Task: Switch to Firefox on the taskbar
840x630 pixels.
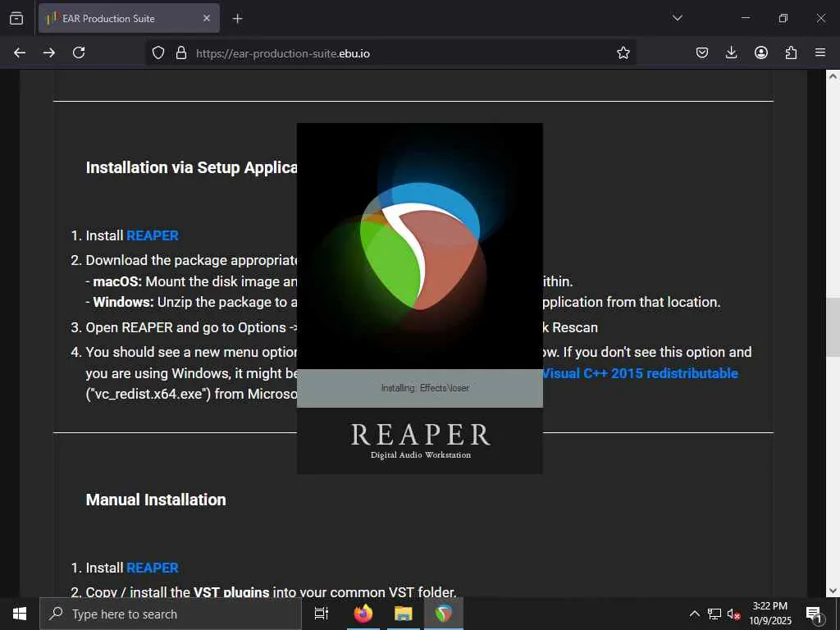Action: pos(363,614)
